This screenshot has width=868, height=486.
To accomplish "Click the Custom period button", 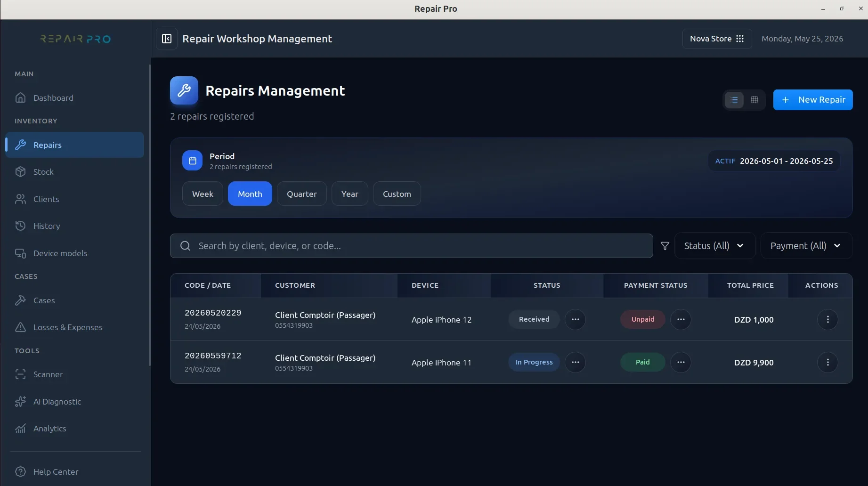I will coord(397,194).
